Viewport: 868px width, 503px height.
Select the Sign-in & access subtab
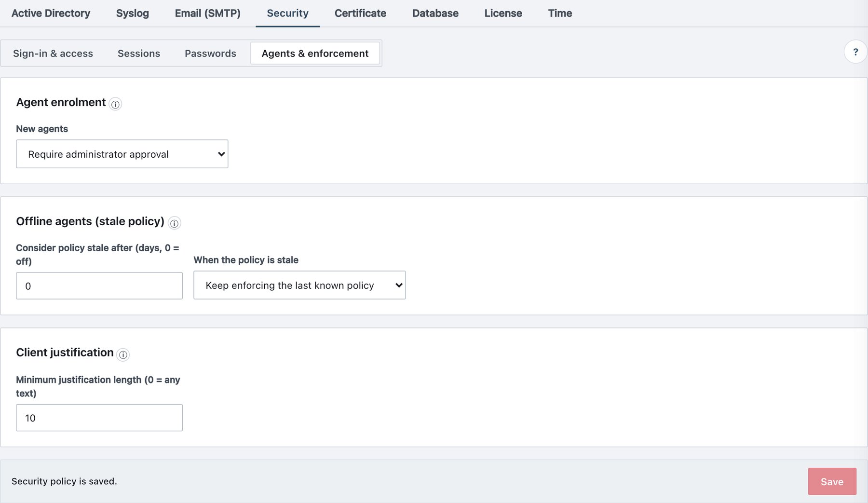coord(53,54)
